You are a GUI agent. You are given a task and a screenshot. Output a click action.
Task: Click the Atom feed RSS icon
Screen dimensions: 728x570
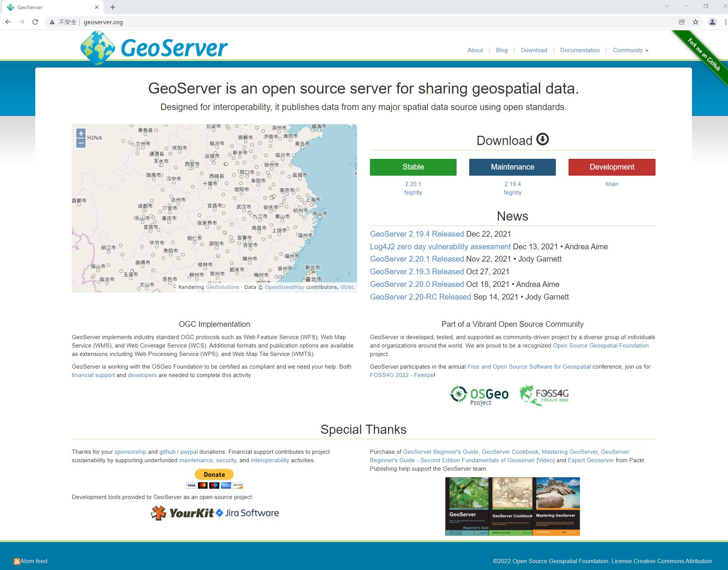[17, 562]
